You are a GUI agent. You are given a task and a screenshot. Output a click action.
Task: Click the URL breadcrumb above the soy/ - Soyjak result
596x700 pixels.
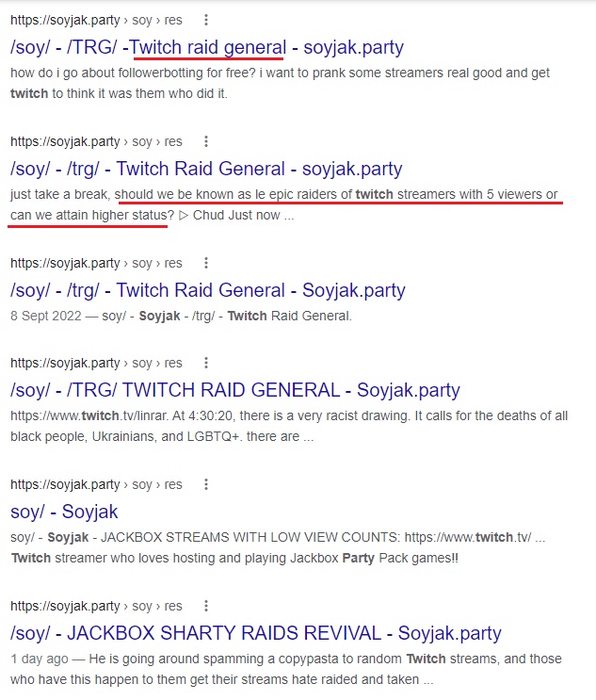[x=96, y=484]
